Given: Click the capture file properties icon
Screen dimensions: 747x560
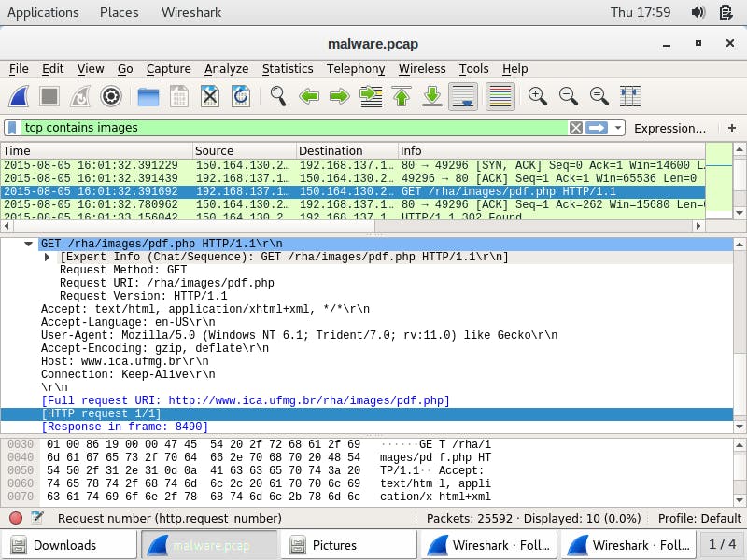Looking at the screenshot, I should [37, 518].
